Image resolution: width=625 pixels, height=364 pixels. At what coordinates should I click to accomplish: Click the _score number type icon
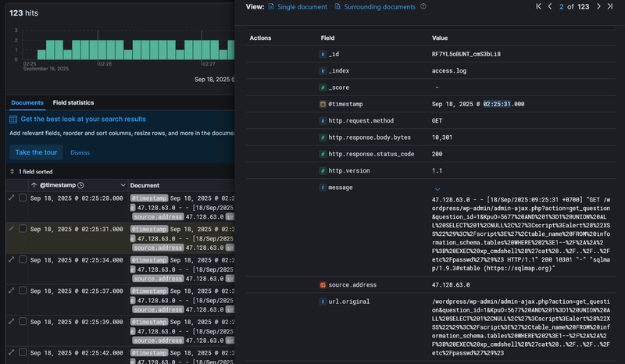point(323,87)
